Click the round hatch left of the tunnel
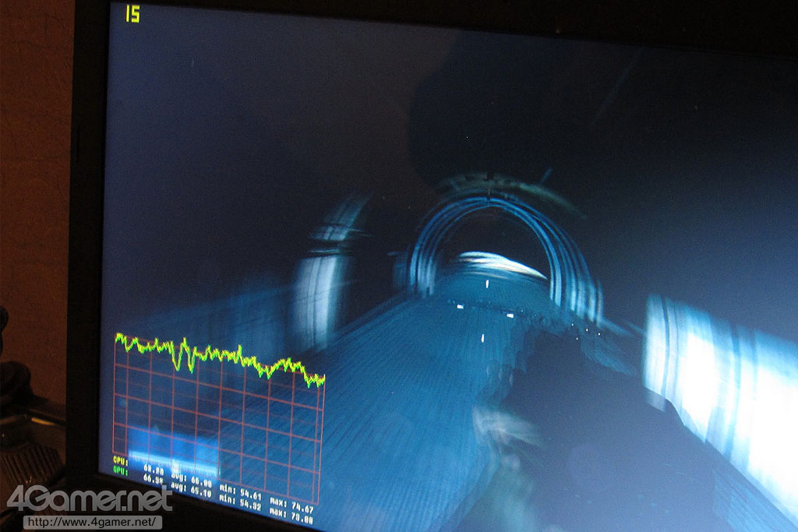 (331, 273)
